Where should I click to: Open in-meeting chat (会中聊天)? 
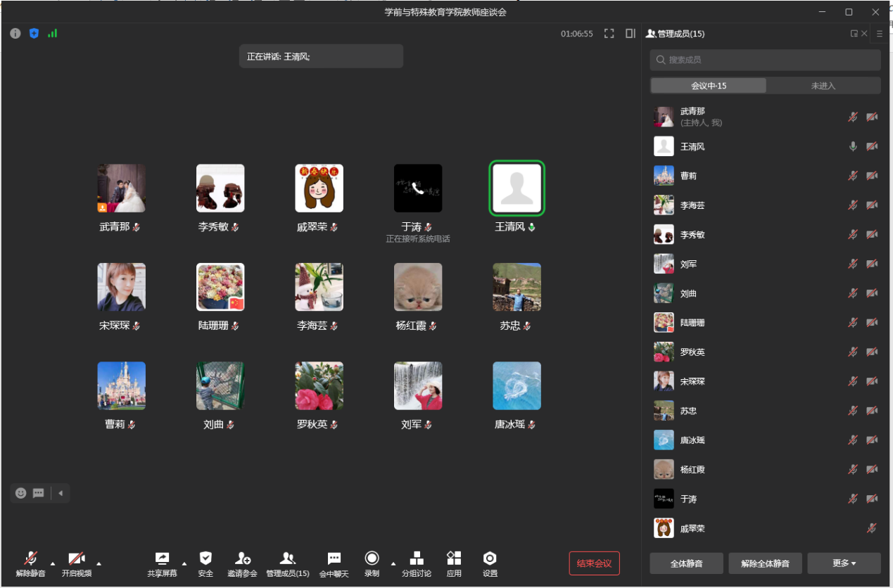pos(334,558)
